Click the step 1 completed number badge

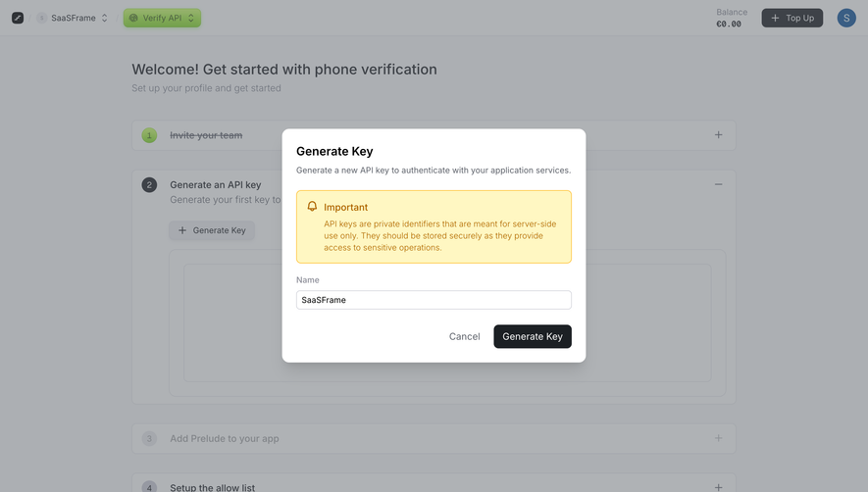(x=149, y=135)
